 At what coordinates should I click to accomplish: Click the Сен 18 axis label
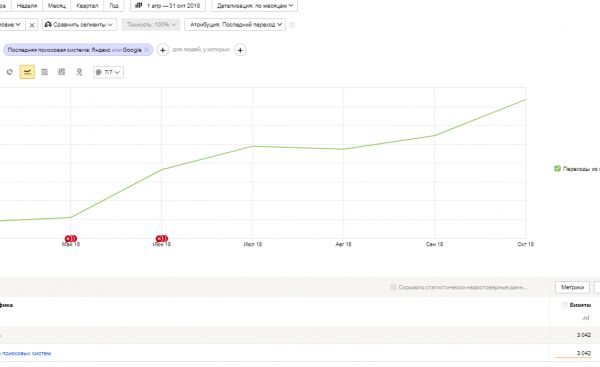[x=434, y=244]
